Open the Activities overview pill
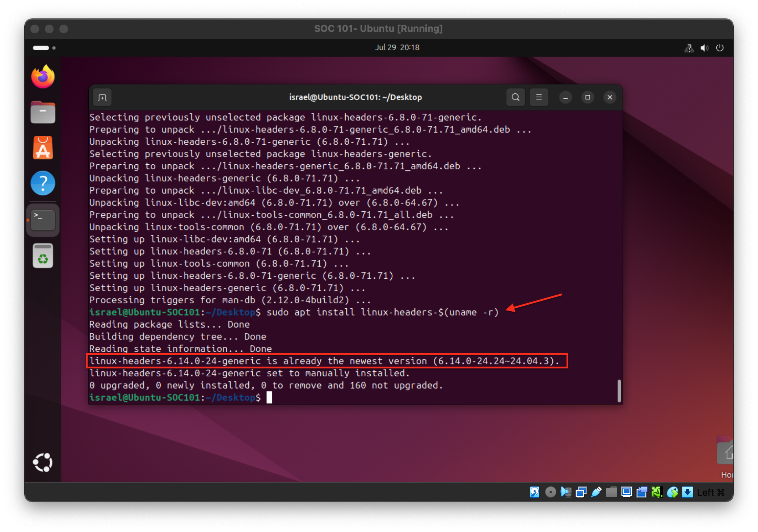 click(x=44, y=48)
